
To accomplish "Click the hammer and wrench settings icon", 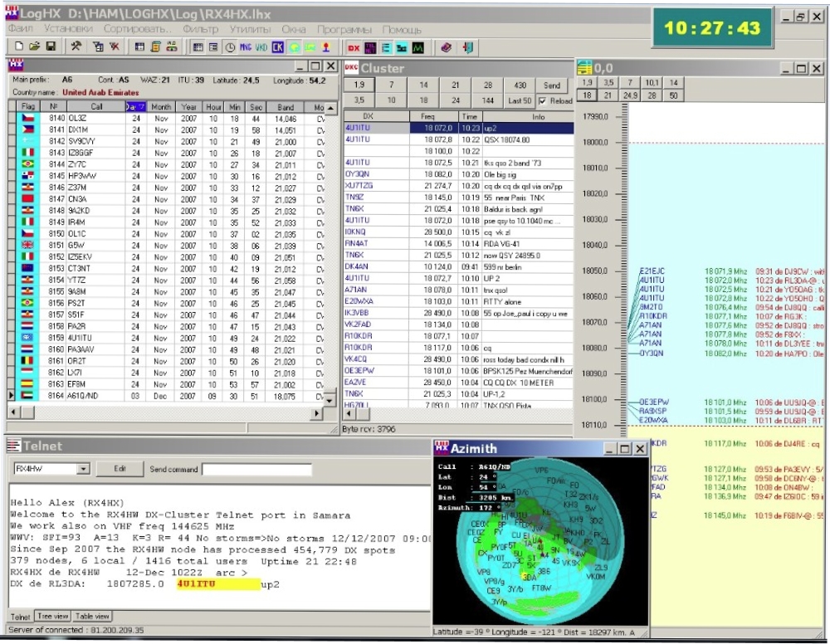I will coord(76,47).
